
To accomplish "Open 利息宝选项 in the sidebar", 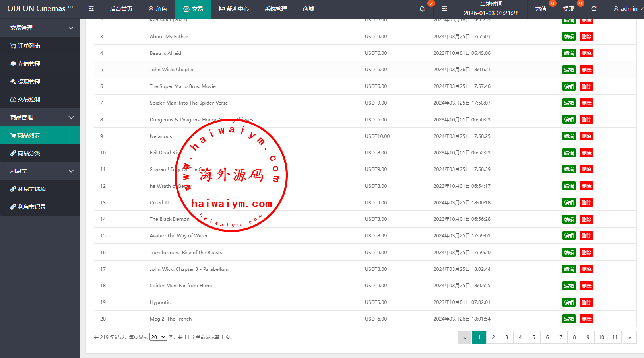I will pos(31,189).
